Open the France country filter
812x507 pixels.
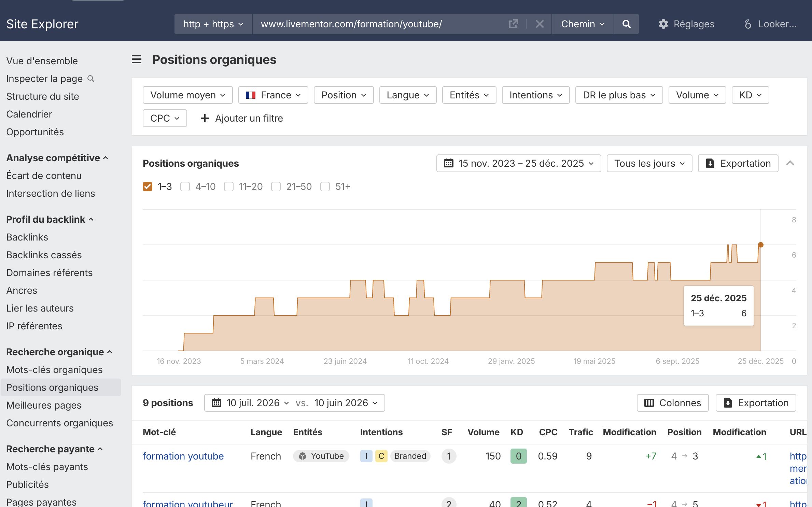[x=273, y=95]
